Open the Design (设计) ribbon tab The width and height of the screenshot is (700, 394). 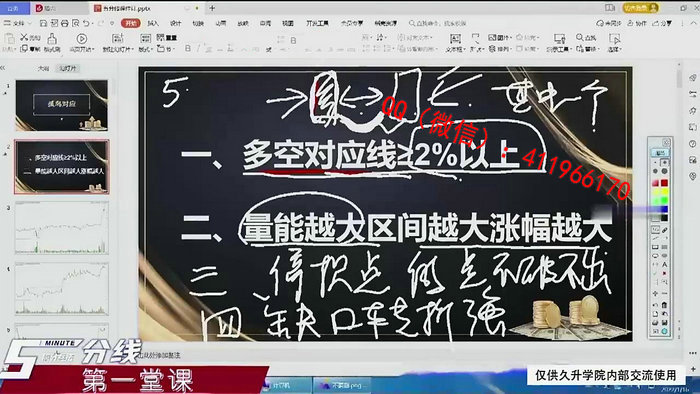pyautogui.click(x=175, y=23)
